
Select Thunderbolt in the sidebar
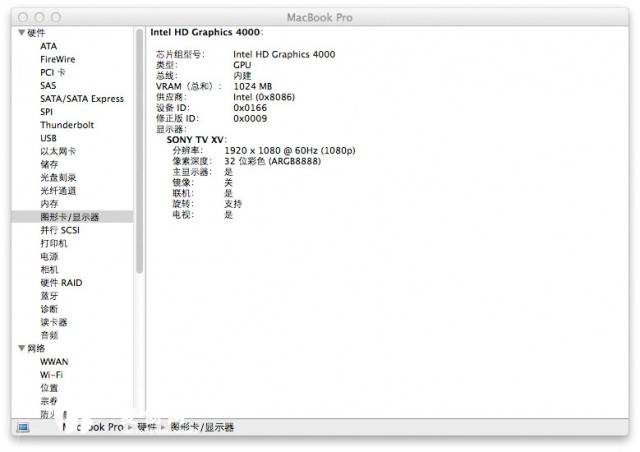tap(66, 125)
